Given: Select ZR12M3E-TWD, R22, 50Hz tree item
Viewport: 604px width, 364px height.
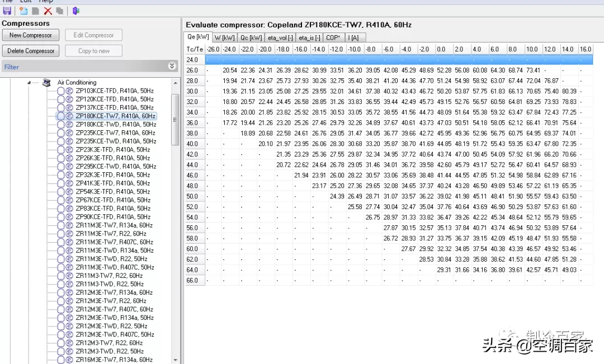Looking at the screenshot, I should pyautogui.click(x=112, y=326).
